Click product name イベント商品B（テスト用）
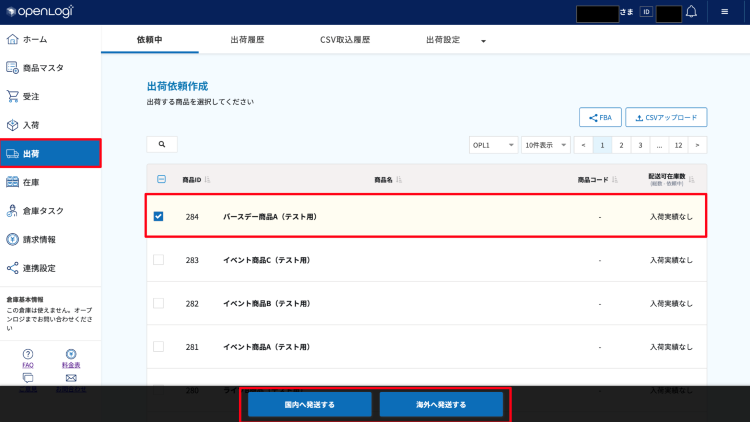Image resolution: width=750 pixels, height=422 pixels. (x=266, y=303)
